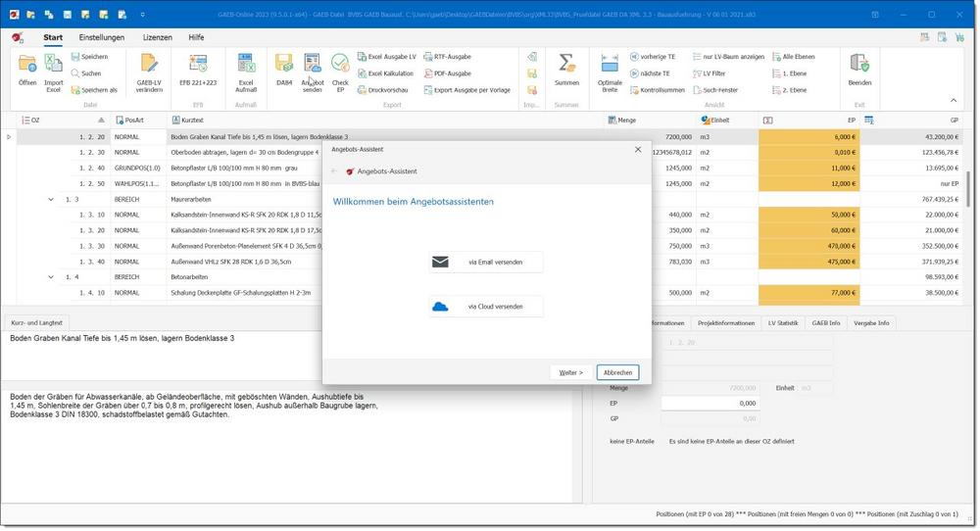Open quick access toolbar customize dropdown
This screenshot has width=980, height=531.
coord(142,15)
